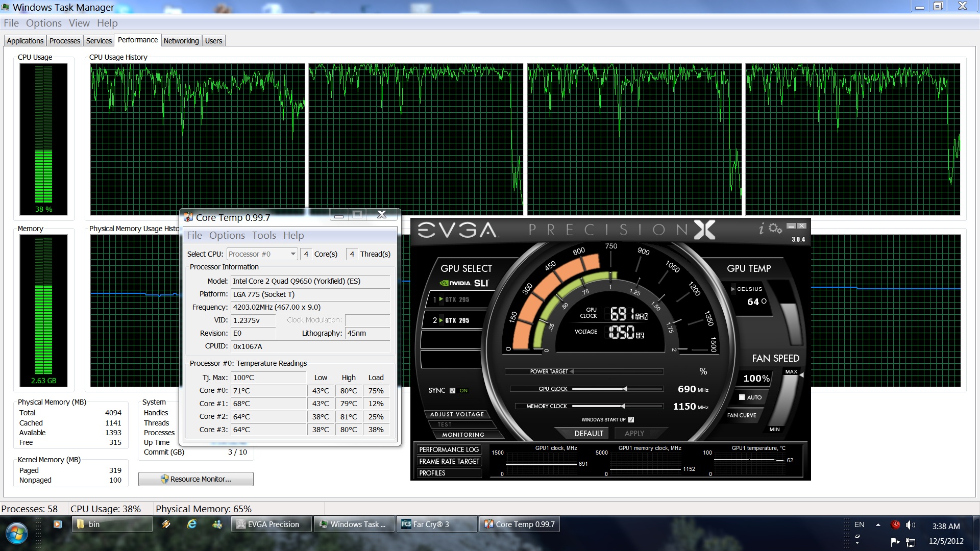Switch to Processes tab
980x551 pixels.
coord(65,41)
